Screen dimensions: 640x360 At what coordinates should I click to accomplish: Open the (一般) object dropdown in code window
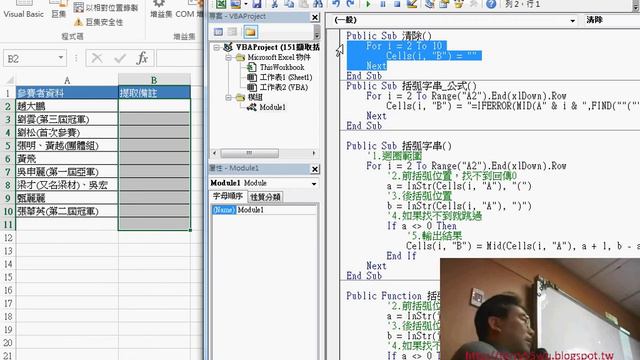tap(573, 20)
